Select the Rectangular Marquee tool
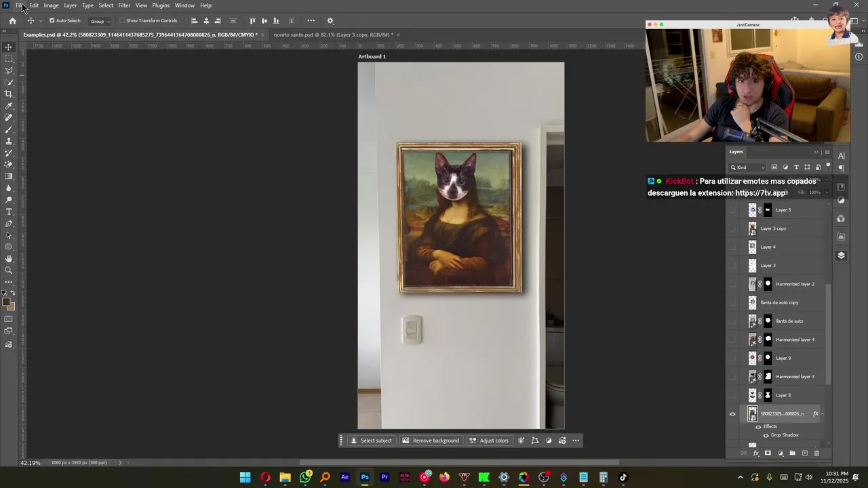Screen dimensions: 868x488 [x=9, y=59]
